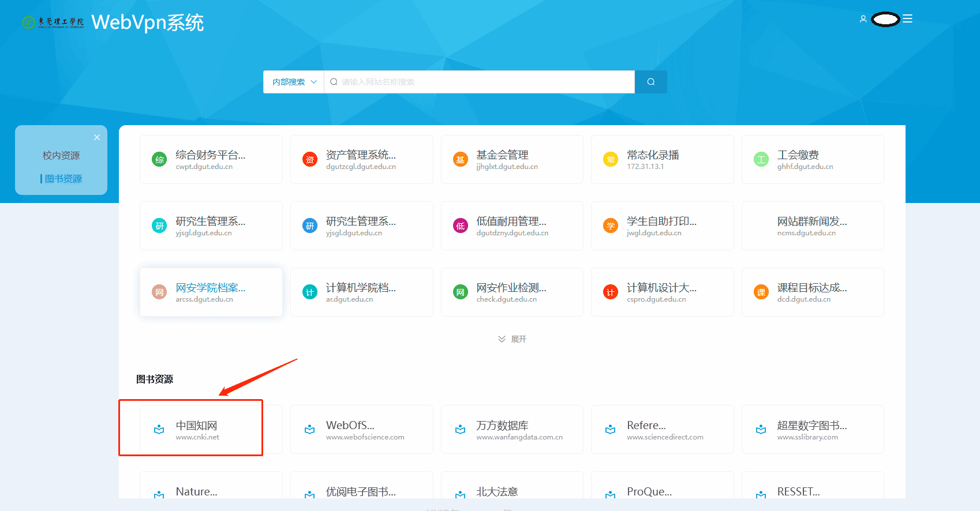Screen dimensions: 980x511
Task: Expand the campus resources list with 展开
Action: tap(513, 339)
